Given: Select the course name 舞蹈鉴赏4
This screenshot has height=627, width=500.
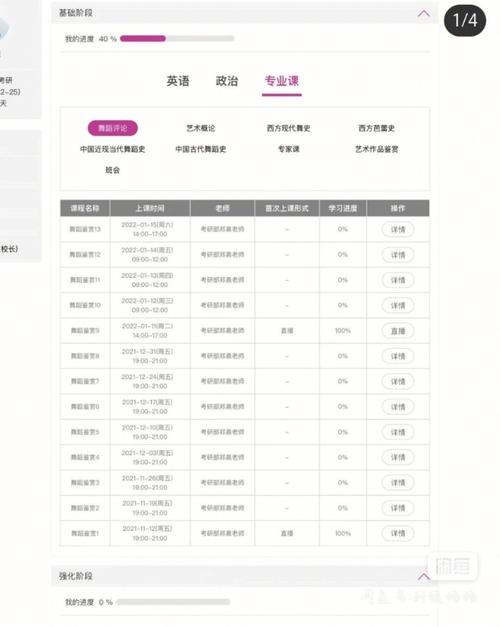Looking at the screenshot, I should pos(85,457).
